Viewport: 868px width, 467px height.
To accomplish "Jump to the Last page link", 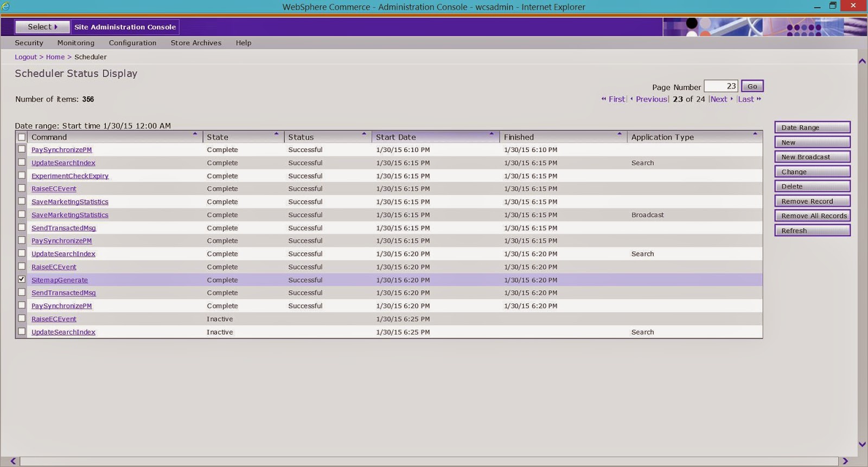I will point(749,99).
